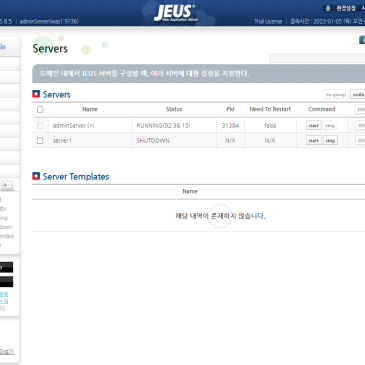This screenshot has width=365, height=365.
Task: Click the red-blue icon beside Servers heading
Action: [x=36, y=94]
